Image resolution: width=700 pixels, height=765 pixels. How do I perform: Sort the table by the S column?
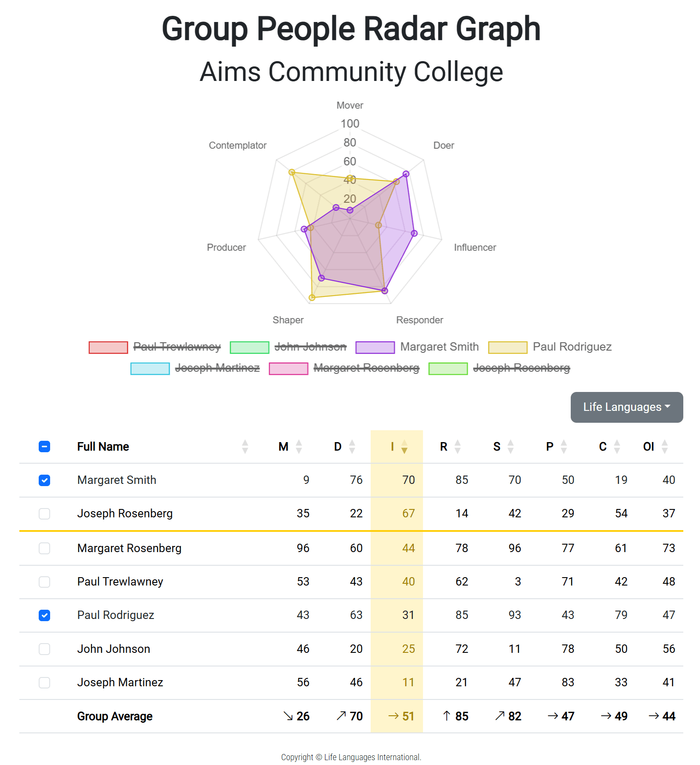point(511,447)
